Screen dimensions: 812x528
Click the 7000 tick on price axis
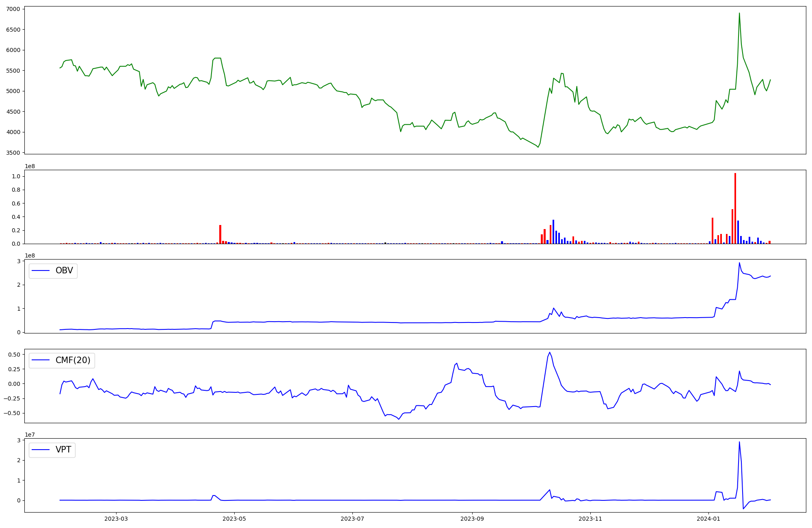tap(14, 9)
